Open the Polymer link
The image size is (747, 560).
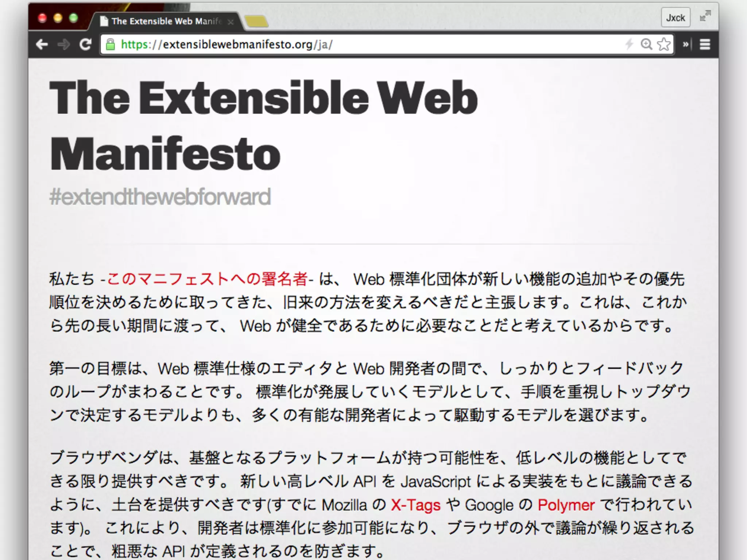[x=566, y=505]
